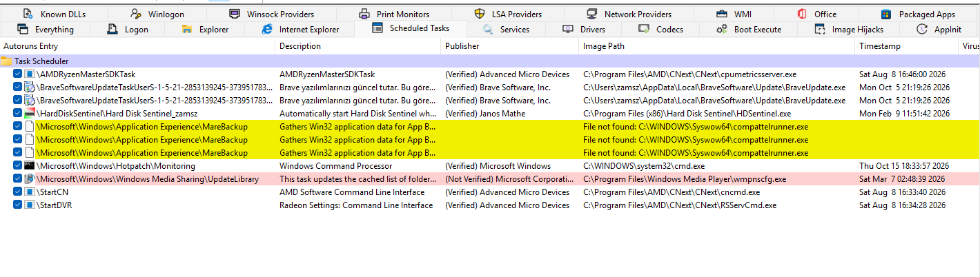Image resolution: width=980 pixels, height=277 pixels.
Task: Click the Thu Oct 15 18:33:57 2026 timestamp
Action: (x=904, y=166)
